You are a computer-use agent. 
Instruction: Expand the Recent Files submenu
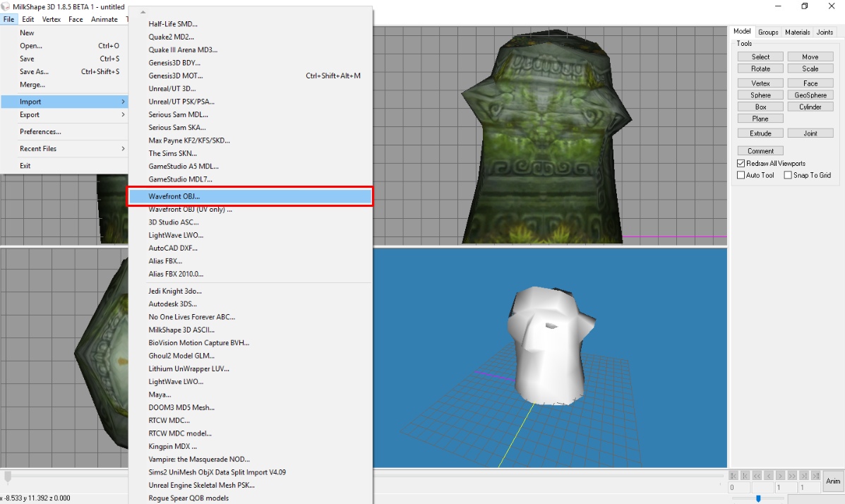click(64, 149)
